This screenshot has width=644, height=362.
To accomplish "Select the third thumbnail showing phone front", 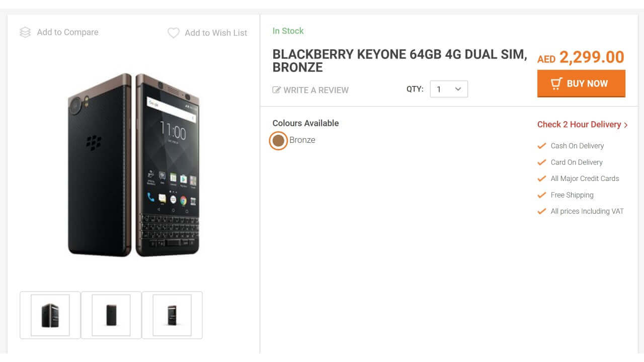I will point(172,315).
